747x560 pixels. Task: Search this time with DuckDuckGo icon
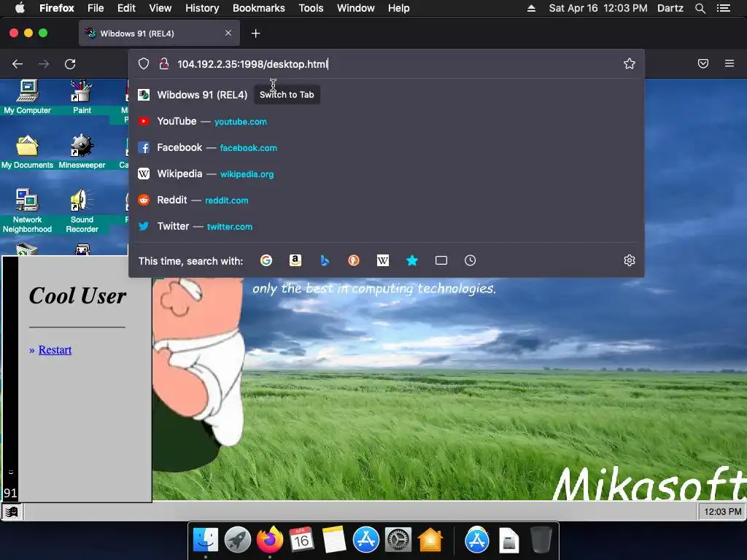tap(354, 260)
